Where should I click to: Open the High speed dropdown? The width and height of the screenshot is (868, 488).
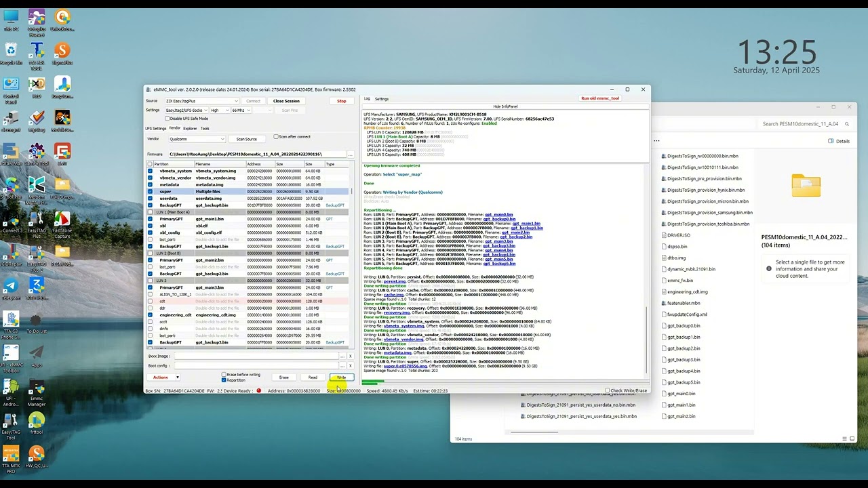(219, 110)
